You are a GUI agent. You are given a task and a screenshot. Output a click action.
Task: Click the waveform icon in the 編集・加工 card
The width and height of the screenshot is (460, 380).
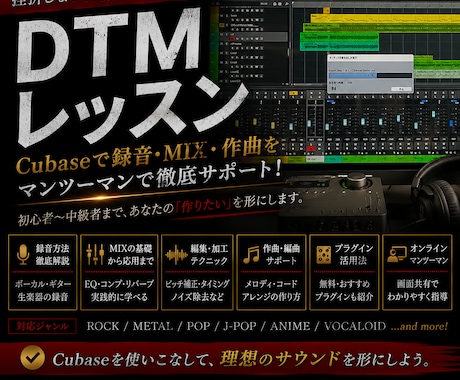coord(176,255)
